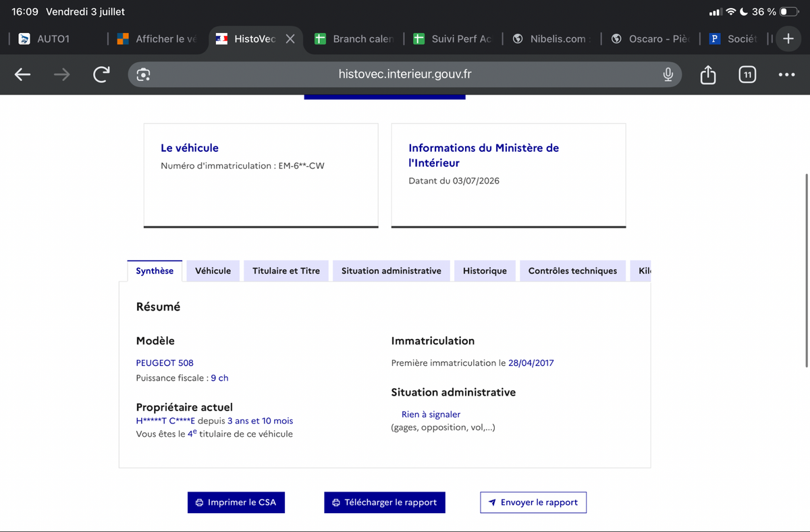Viewport: 810px width, 532px height.
Task: Switch to the AUTO1 browser tab
Action: [54, 38]
